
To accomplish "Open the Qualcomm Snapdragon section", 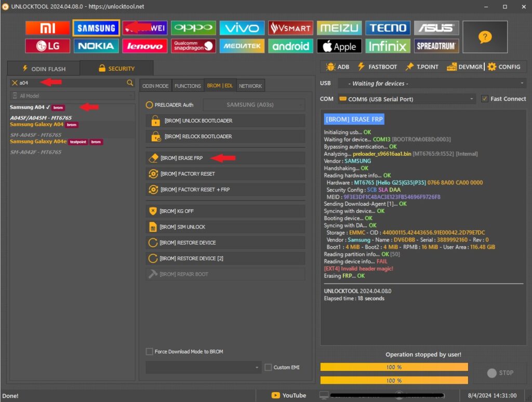I will [x=193, y=46].
